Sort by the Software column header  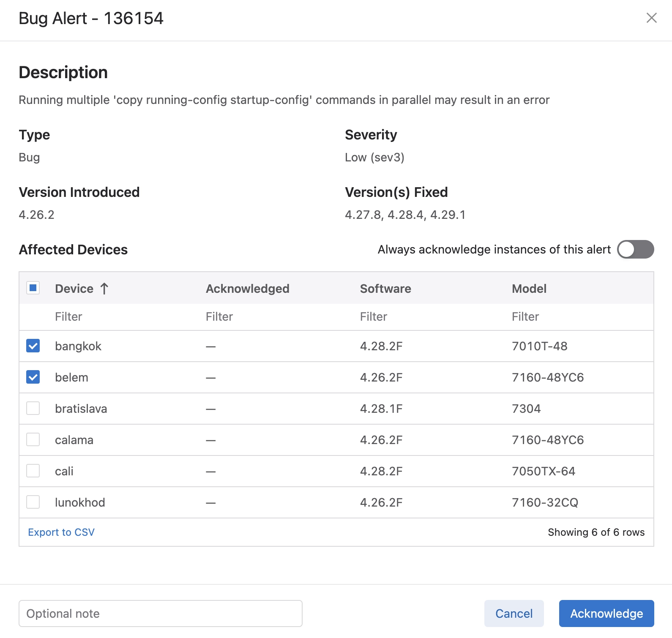pyautogui.click(x=385, y=289)
